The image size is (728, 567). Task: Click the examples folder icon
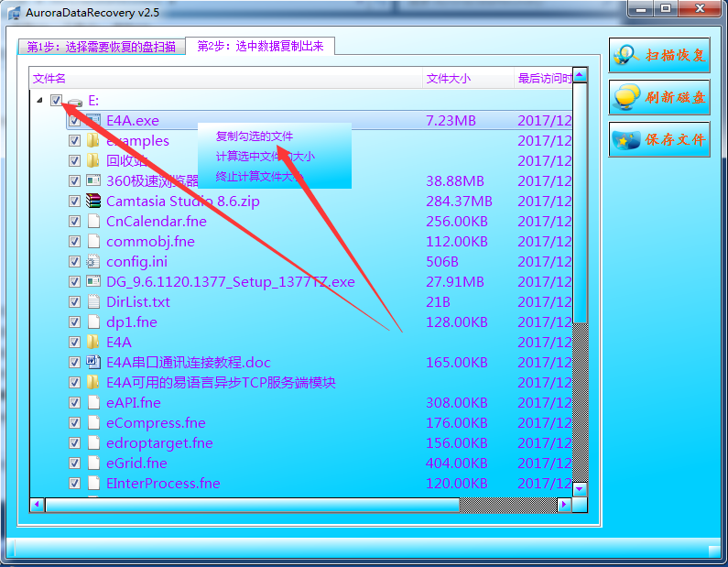pos(92,141)
